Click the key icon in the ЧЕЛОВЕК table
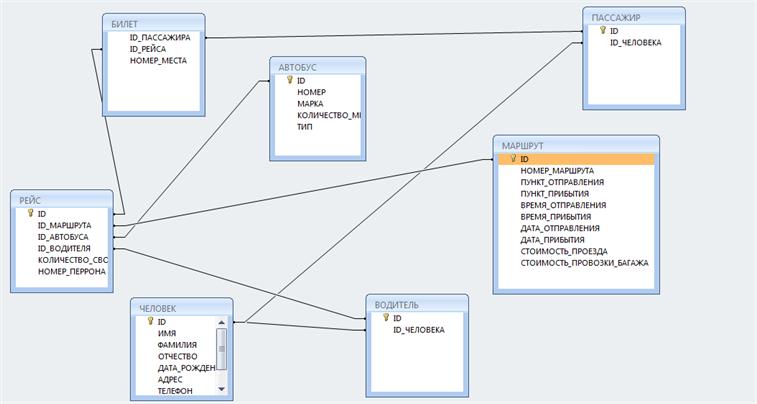Viewport: 757px width, 404px height. [149, 322]
